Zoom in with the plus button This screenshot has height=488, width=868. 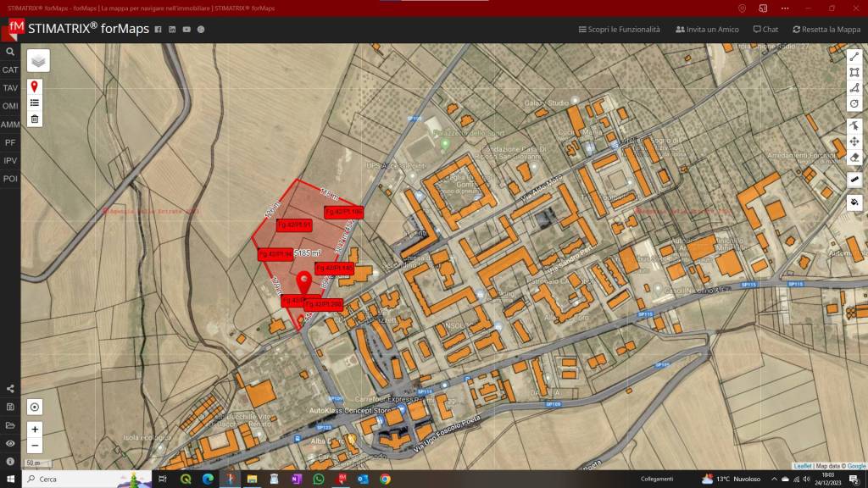(34, 430)
